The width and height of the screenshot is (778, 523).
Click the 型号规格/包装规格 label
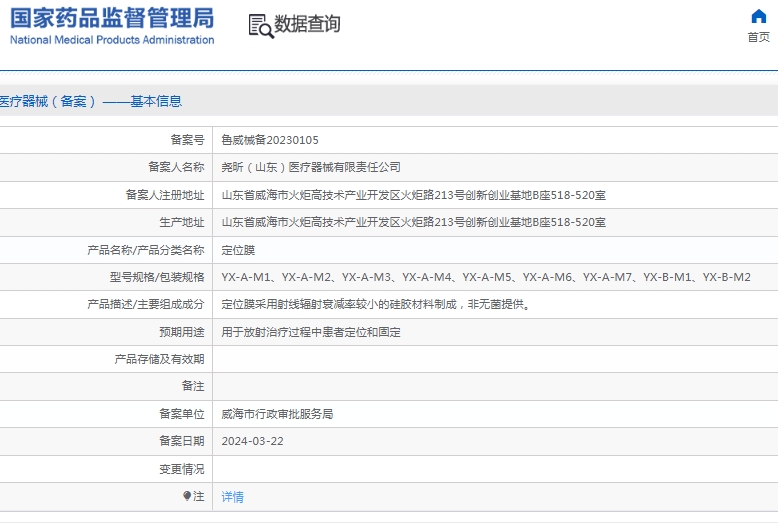click(157, 277)
